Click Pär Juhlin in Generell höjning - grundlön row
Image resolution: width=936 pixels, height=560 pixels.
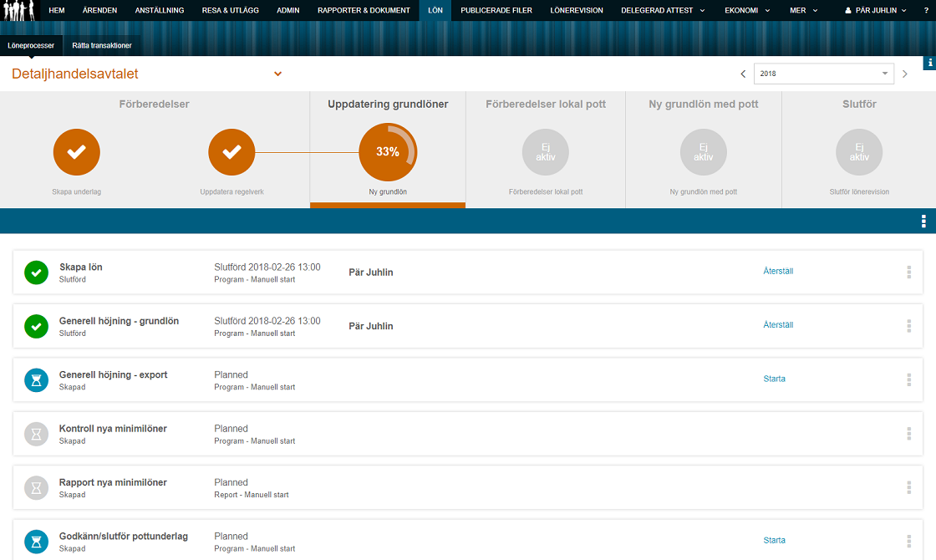coord(371,326)
